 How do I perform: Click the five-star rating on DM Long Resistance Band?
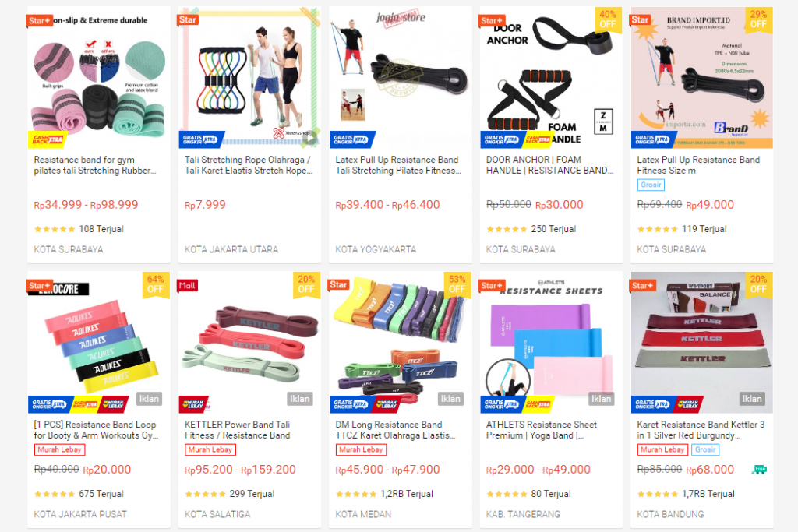[355, 494]
